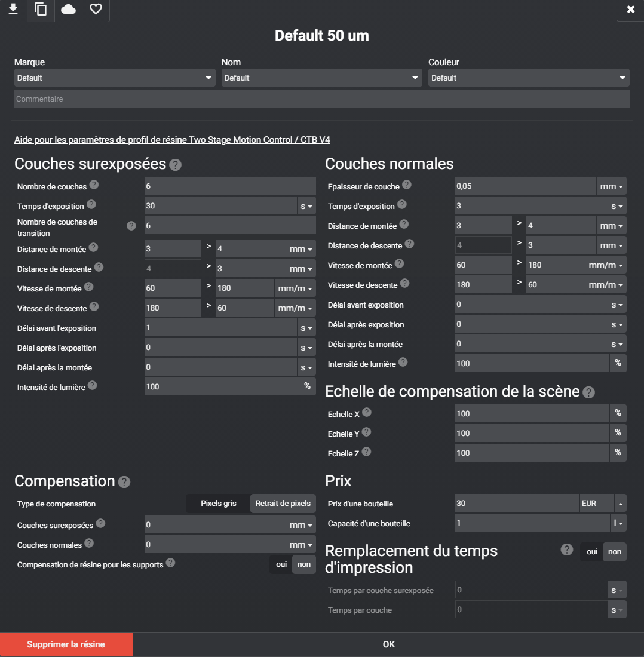Click the heart favorite icon
The image size is (644, 657).
pos(96,9)
